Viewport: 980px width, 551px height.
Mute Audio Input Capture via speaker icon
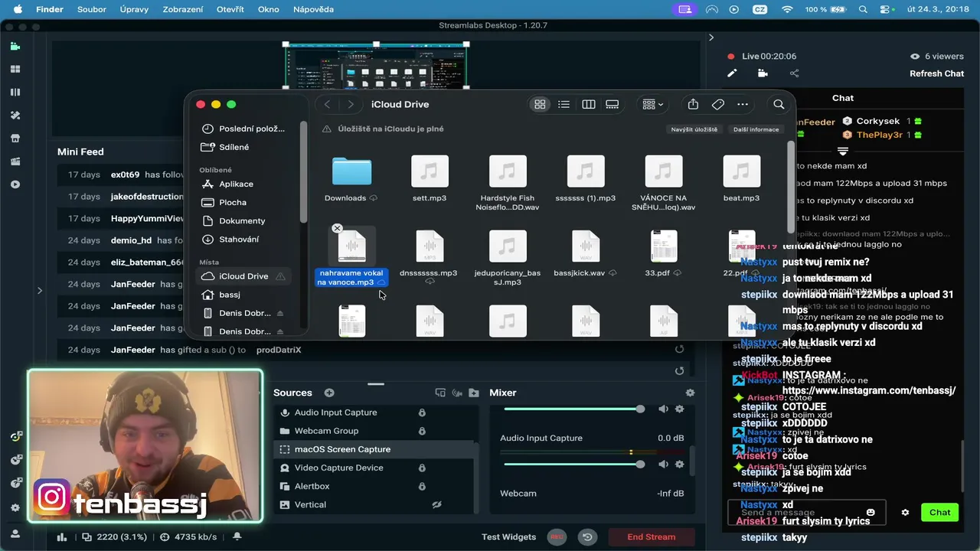(x=663, y=465)
